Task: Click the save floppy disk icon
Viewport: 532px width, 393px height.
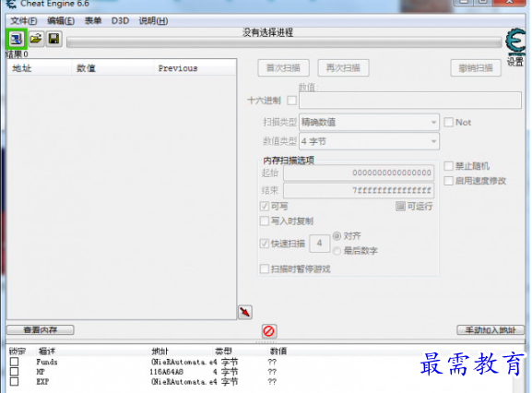Action: (x=54, y=39)
